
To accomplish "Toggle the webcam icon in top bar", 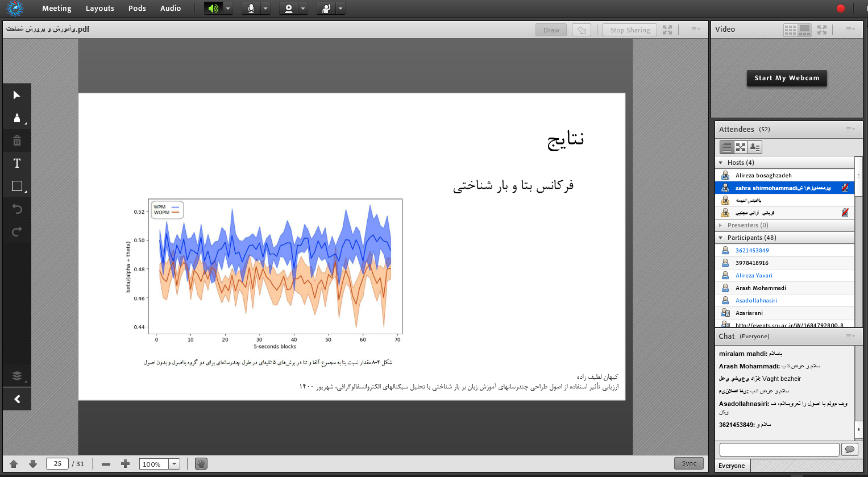I will pos(289,9).
